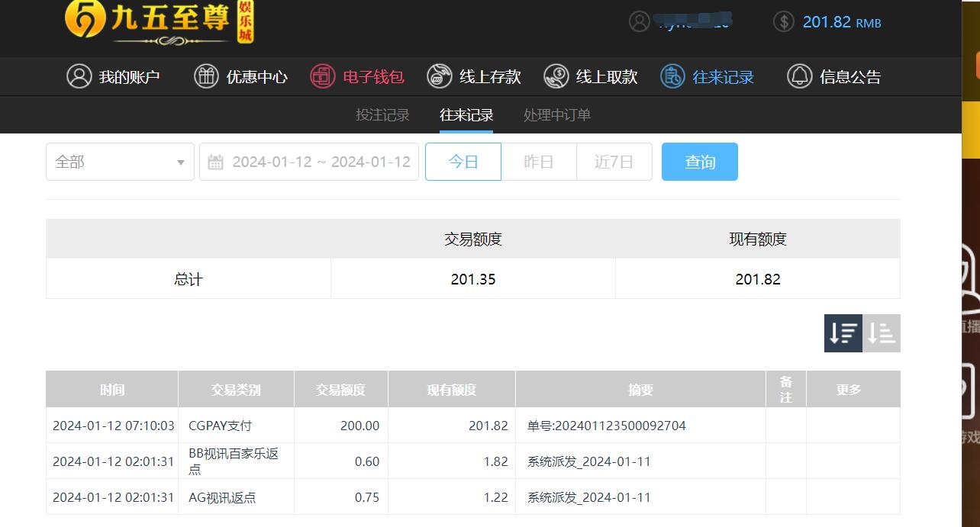Click the 查询 search button
The height and width of the screenshot is (527, 980).
tap(700, 162)
